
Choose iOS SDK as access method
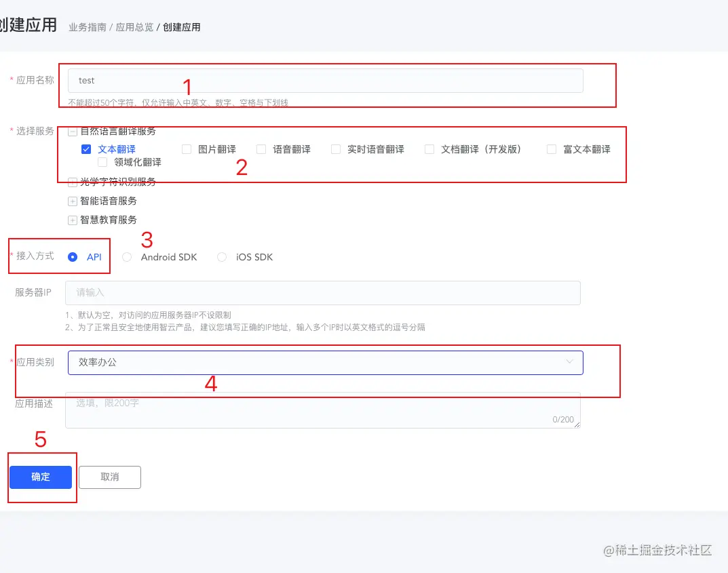tap(222, 257)
